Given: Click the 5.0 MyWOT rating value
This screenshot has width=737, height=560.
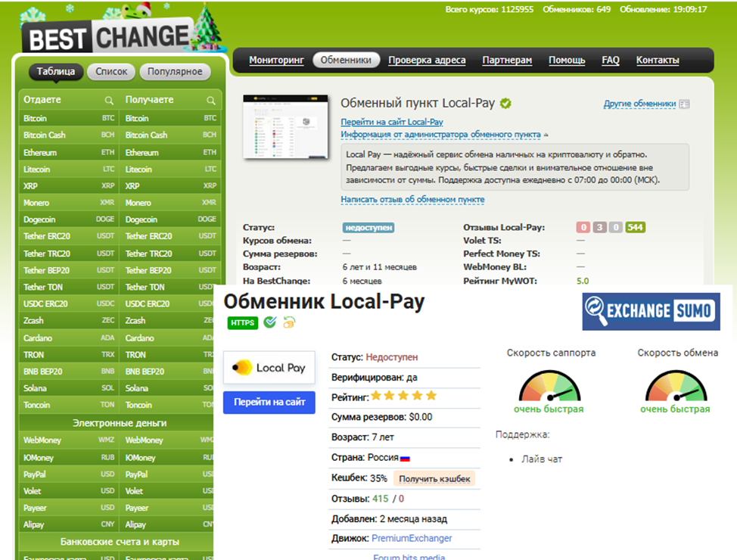Looking at the screenshot, I should pyautogui.click(x=583, y=282).
